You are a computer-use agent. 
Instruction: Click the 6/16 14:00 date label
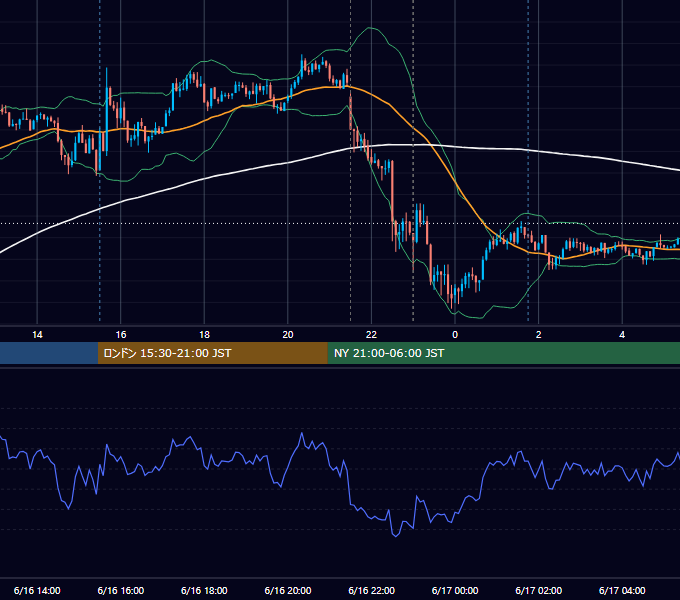37,590
